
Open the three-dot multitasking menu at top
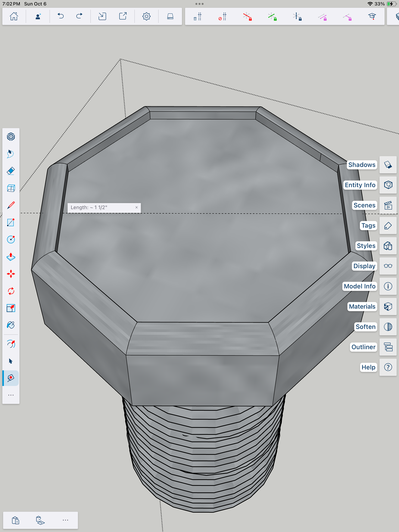click(199, 4)
